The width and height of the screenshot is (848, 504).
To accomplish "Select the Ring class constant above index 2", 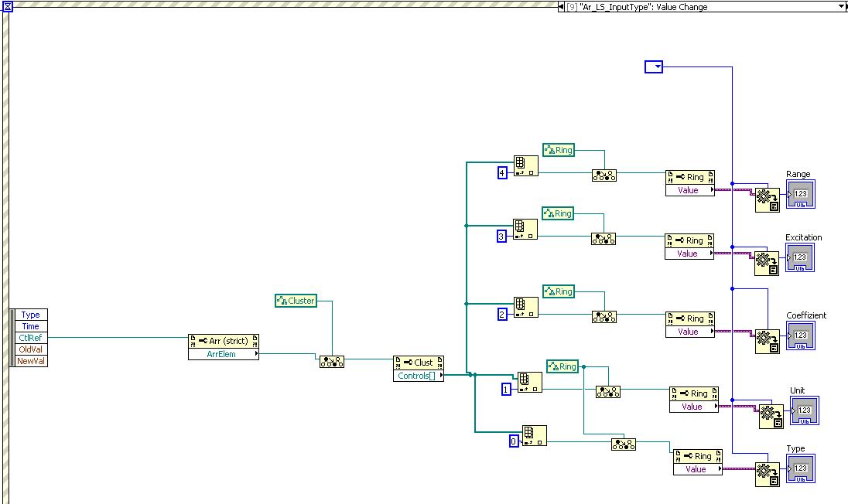I will 559,291.
